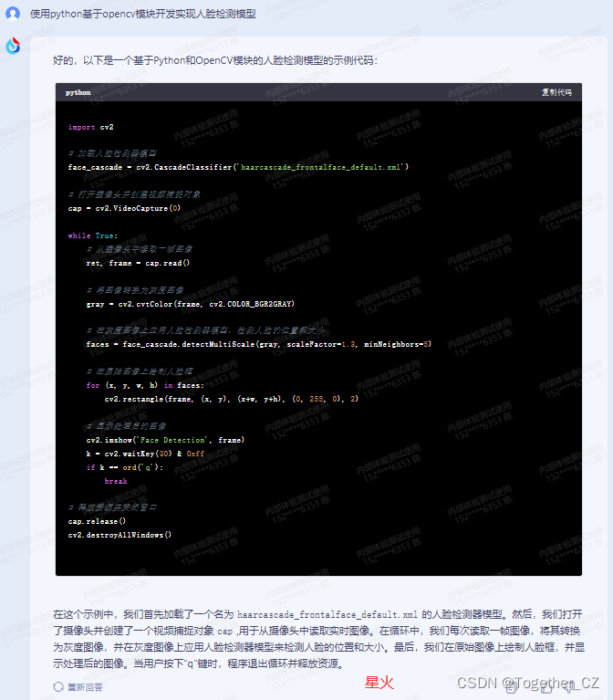Like the answer with the thumbs-up icon
The width and height of the screenshot is (613, 700).
(x=546, y=687)
